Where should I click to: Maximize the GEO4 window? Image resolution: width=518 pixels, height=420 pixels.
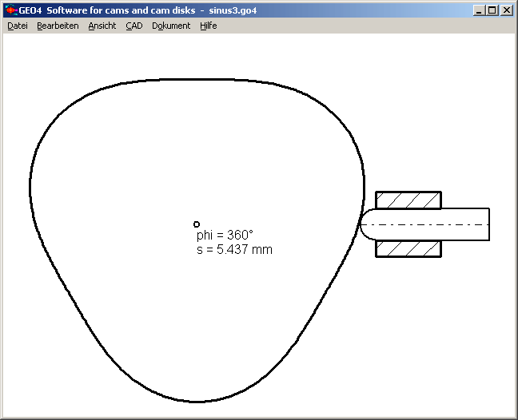(x=492, y=10)
